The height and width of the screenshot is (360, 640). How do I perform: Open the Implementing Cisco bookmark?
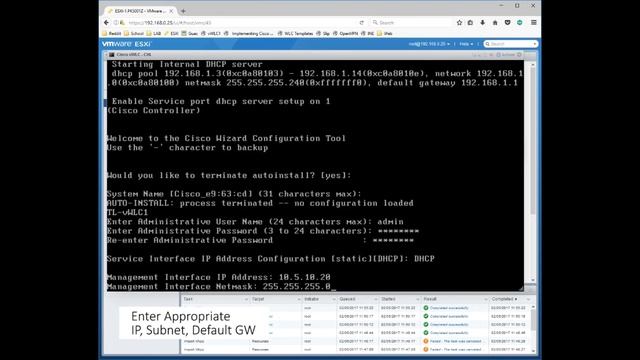(249, 33)
